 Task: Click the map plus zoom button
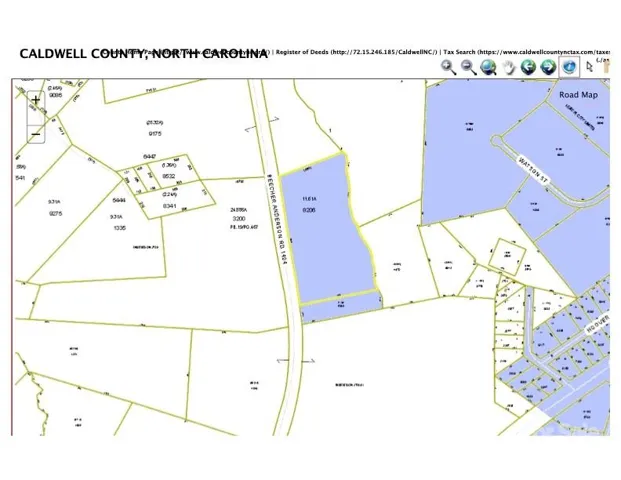pyautogui.click(x=36, y=100)
